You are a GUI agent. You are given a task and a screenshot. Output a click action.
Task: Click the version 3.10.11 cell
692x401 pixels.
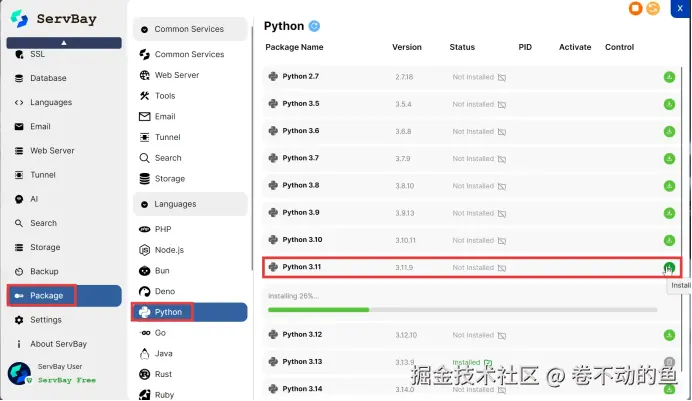click(x=406, y=240)
